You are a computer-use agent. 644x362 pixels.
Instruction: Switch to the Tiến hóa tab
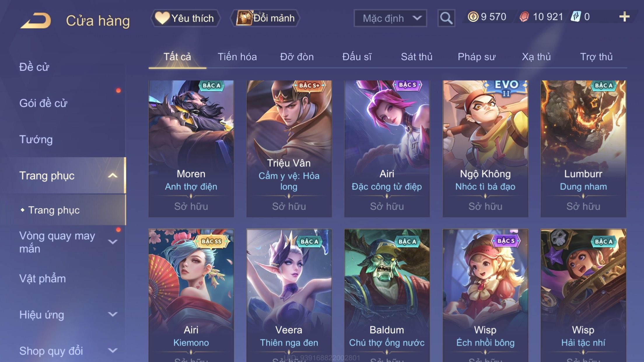(237, 57)
